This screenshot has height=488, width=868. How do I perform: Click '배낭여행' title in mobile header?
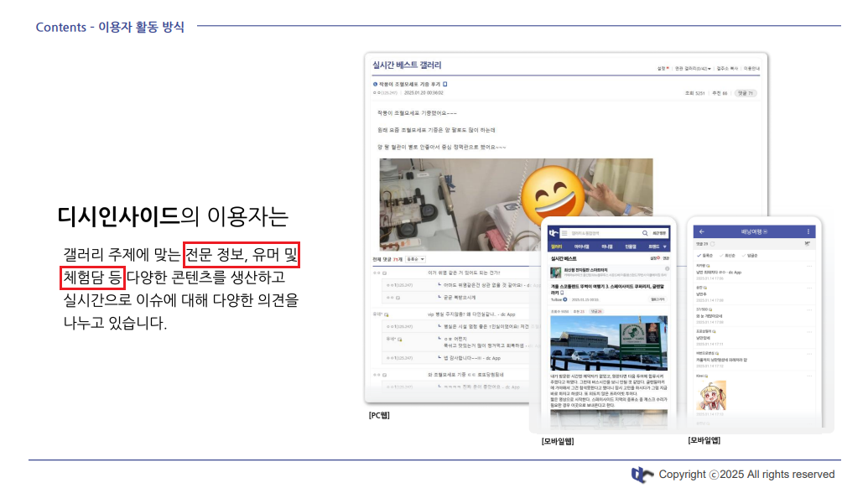(x=752, y=231)
